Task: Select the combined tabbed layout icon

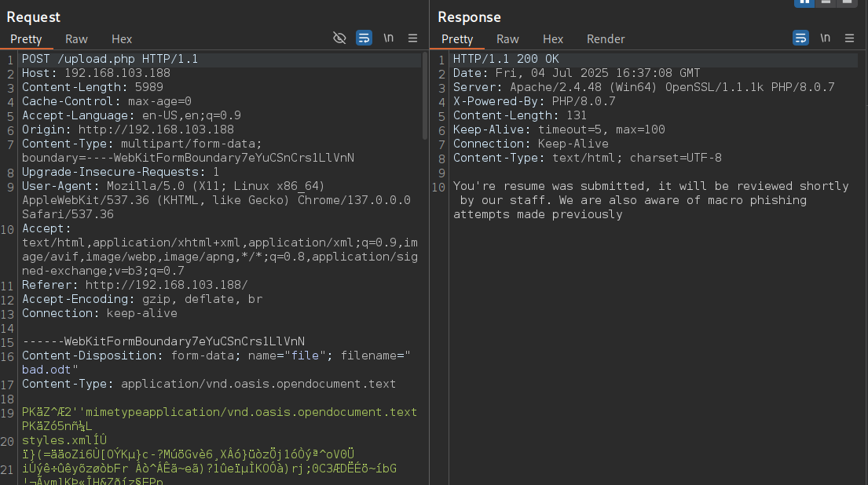Action: coord(847,3)
